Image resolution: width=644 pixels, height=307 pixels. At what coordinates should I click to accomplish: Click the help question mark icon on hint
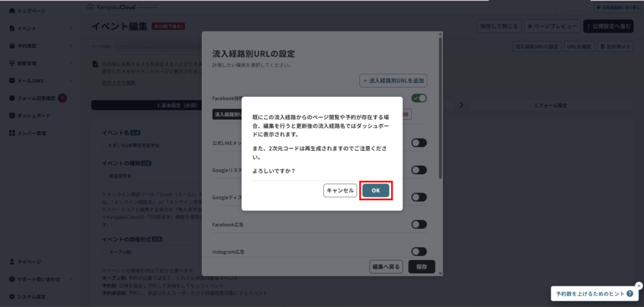[630, 294]
